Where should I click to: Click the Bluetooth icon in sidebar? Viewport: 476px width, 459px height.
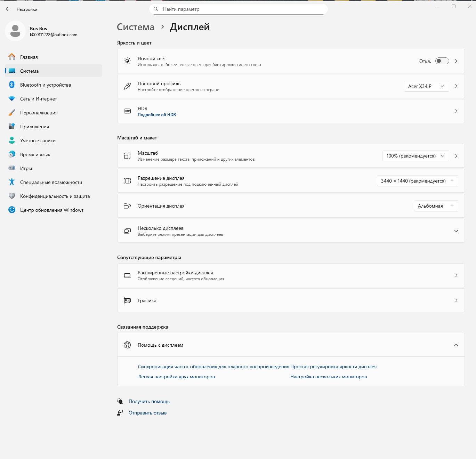click(x=12, y=85)
